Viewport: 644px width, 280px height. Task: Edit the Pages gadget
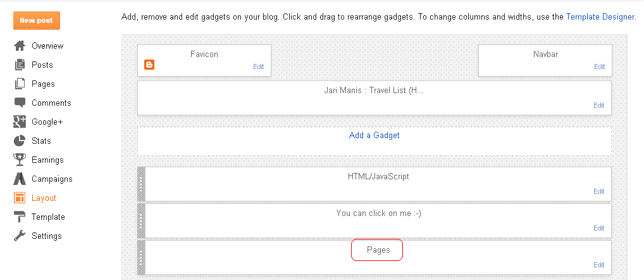[x=599, y=265]
